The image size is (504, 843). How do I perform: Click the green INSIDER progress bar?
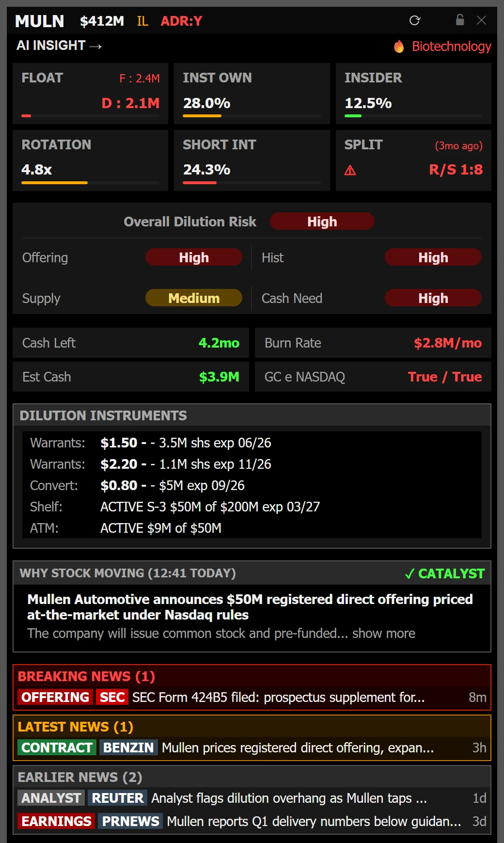tap(353, 116)
